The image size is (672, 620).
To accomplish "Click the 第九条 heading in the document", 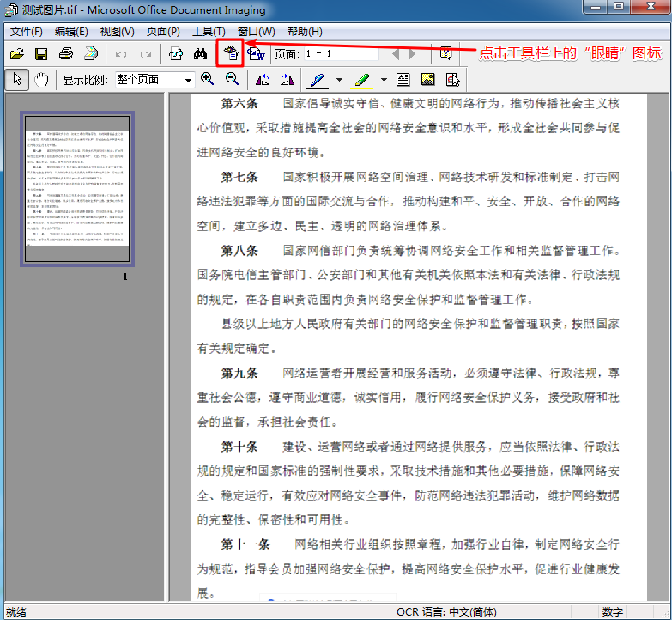I will pos(239,373).
